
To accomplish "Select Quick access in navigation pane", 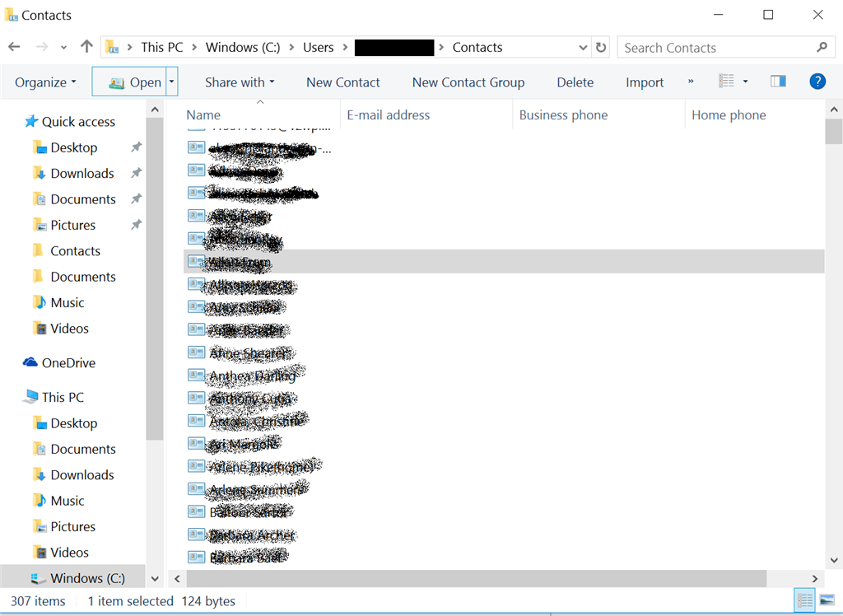I will click(78, 122).
